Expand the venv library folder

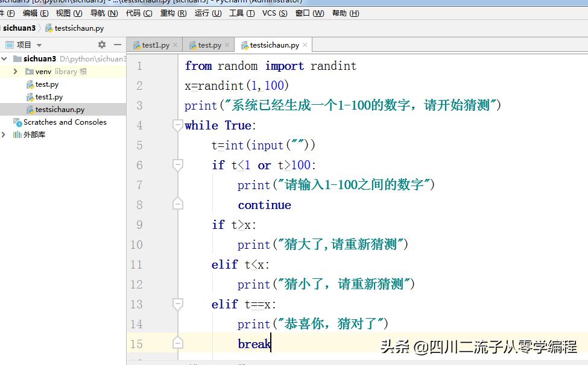[x=14, y=71]
